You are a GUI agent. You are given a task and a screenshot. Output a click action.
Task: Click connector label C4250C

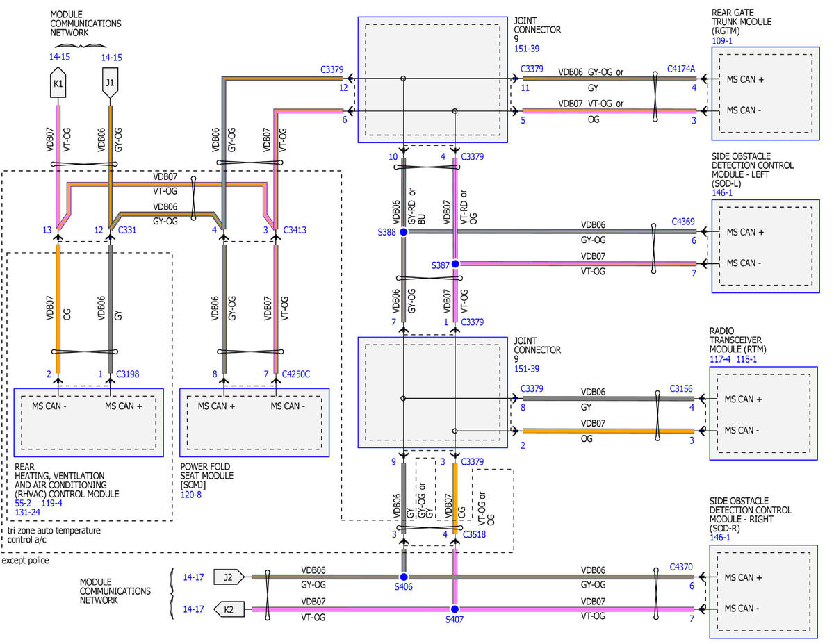pyautogui.click(x=295, y=374)
